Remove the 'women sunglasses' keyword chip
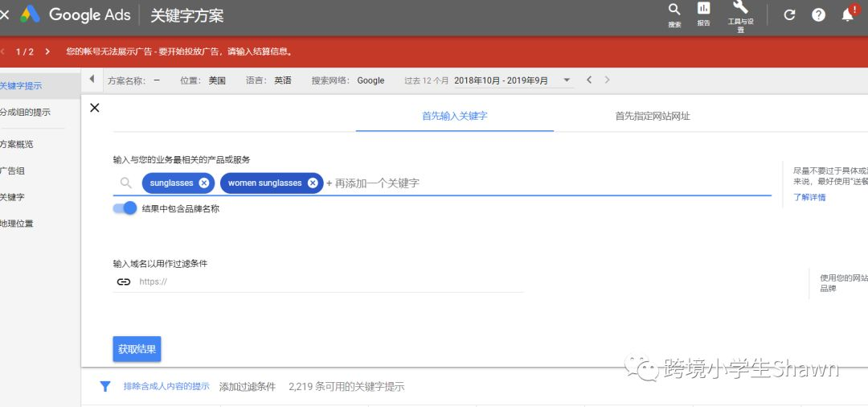The width and height of the screenshot is (868, 407). pos(312,183)
